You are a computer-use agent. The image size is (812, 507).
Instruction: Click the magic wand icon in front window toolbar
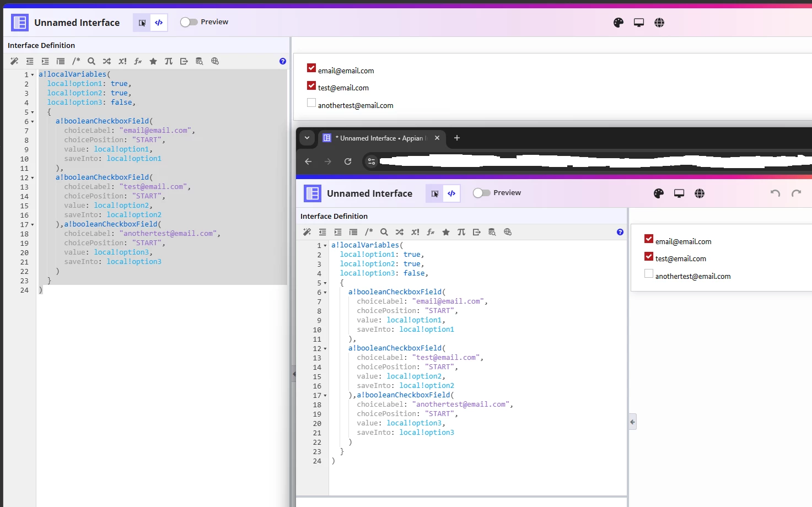click(307, 232)
